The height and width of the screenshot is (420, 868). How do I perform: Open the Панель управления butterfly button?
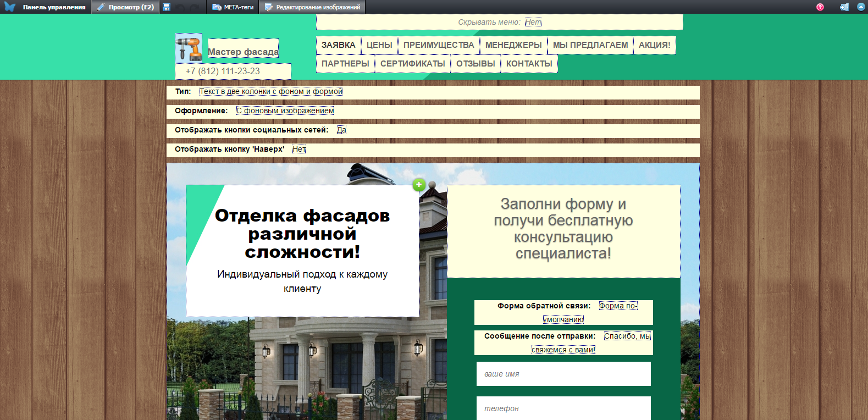pyautogui.click(x=45, y=7)
